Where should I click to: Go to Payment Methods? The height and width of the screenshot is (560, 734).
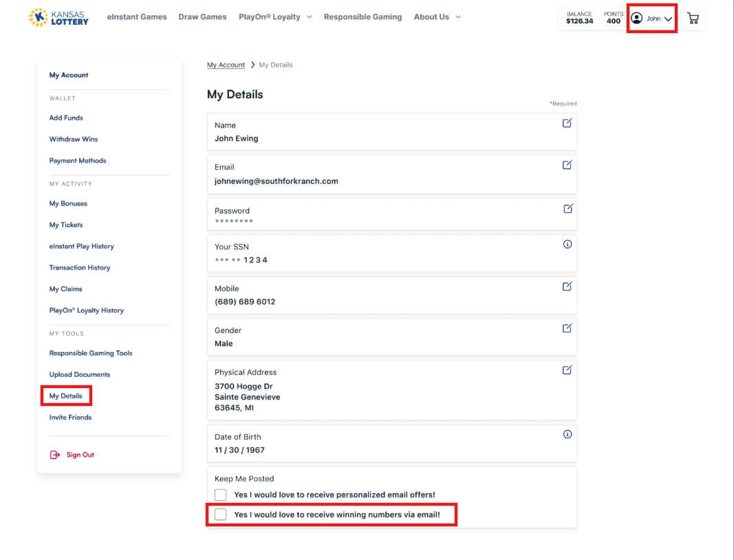(78, 160)
